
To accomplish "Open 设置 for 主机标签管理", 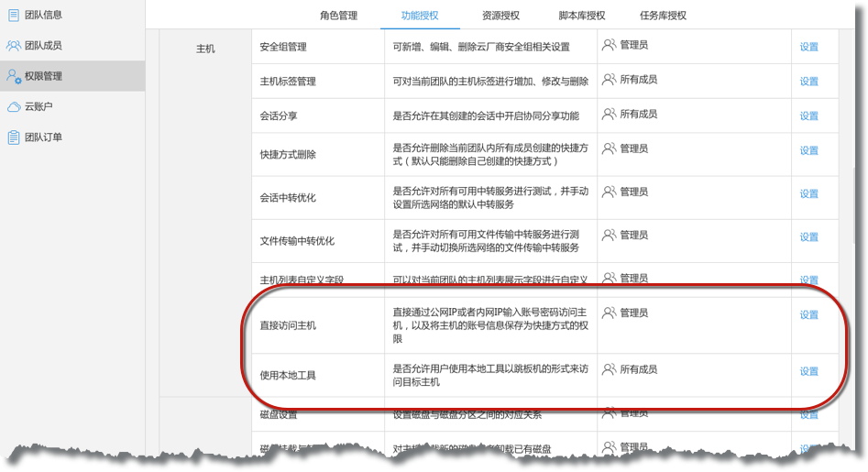I will 808,82.
